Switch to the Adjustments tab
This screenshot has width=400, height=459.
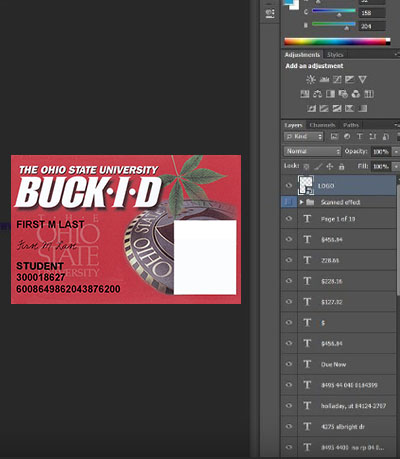point(302,55)
